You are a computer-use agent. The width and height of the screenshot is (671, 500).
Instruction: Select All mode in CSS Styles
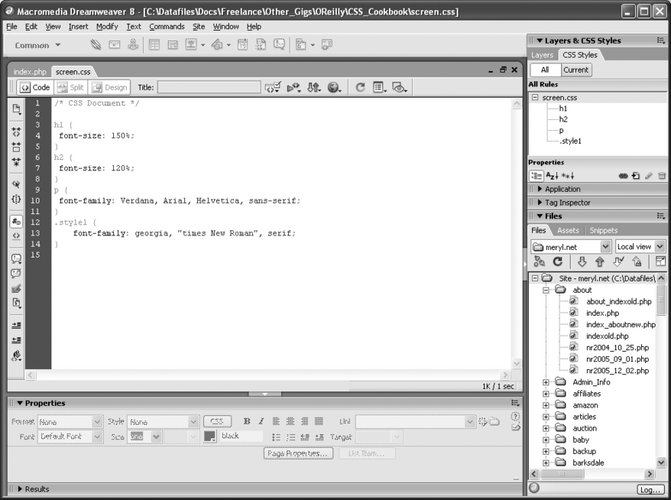tap(545, 70)
